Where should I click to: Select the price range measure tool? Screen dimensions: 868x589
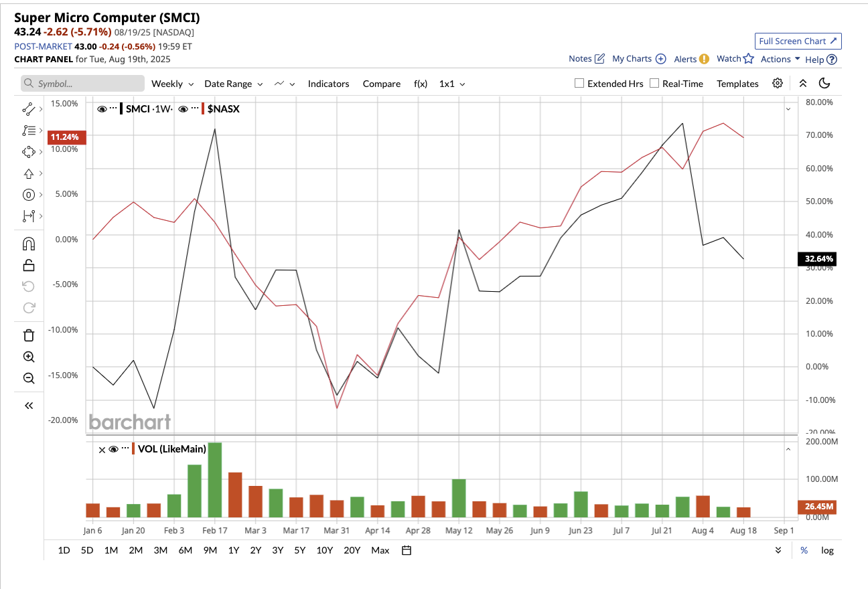click(28, 216)
